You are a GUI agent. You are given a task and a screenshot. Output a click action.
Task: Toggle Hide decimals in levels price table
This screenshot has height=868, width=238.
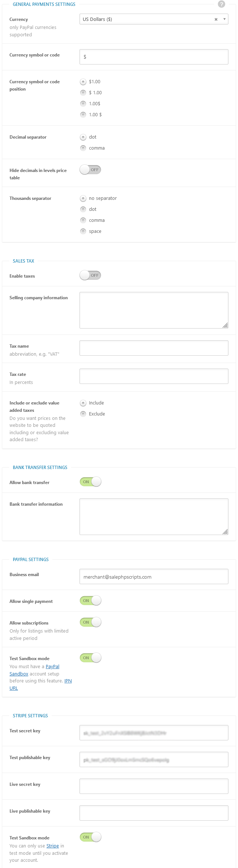click(x=90, y=170)
